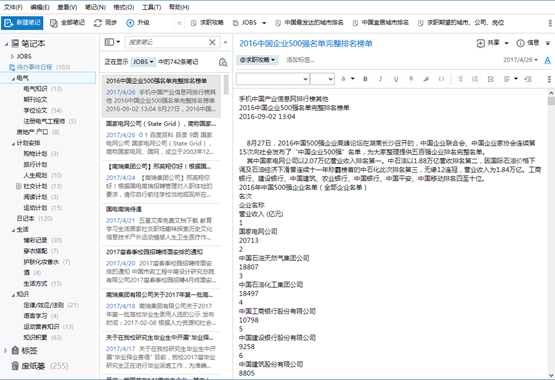Click the New Note button
This screenshot has height=380, width=555.
click(x=22, y=23)
